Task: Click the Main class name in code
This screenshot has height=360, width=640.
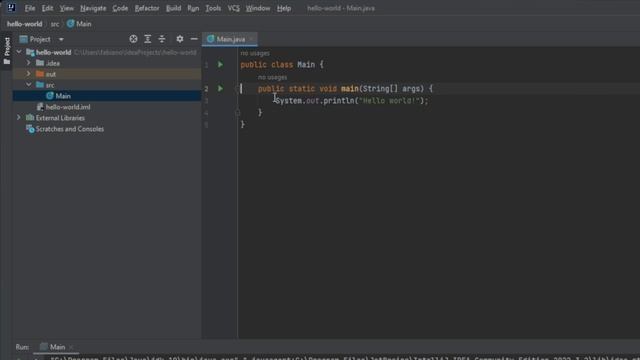Action: point(306,64)
